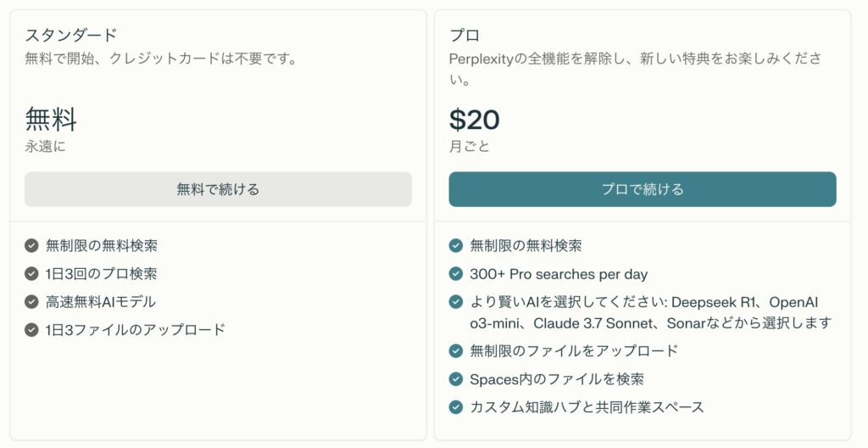Click checkmark beside カスタム知識ハブと共同作業スペース
This screenshot has height=448, width=868.
[455, 407]
